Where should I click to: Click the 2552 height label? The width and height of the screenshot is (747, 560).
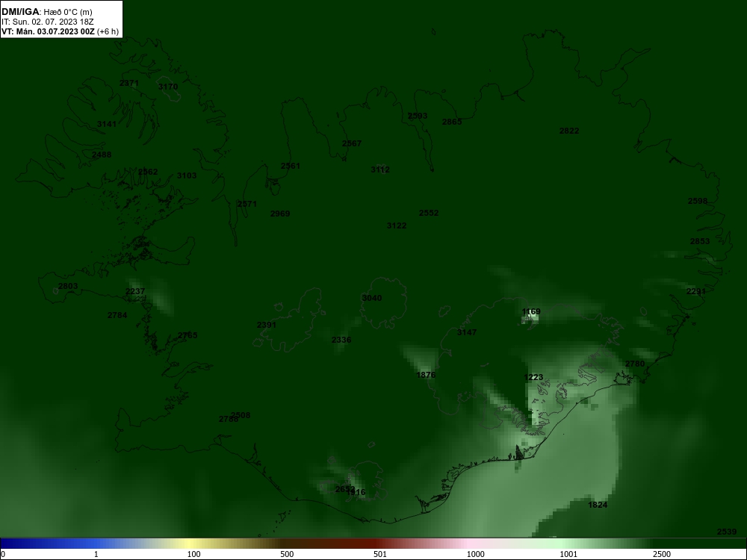[x=429, y=213]
